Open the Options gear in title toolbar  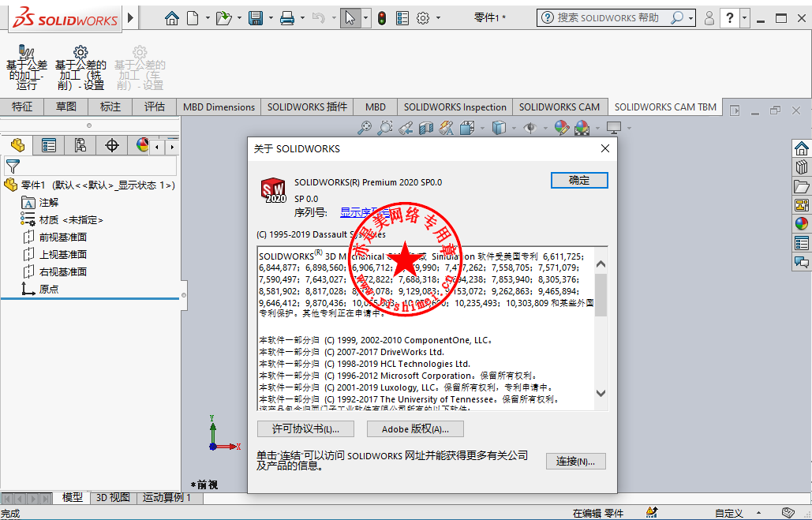(x=423, y=18)
